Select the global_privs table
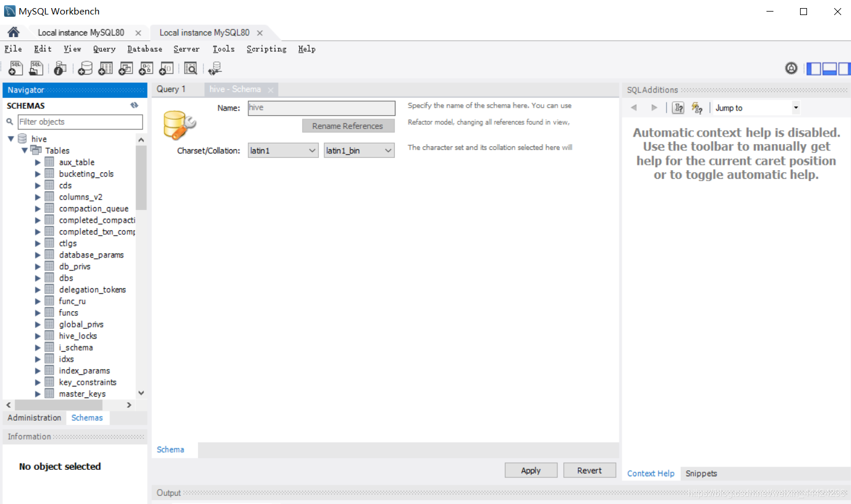This screenshot has width=851, height=504. (x=81, y=324)
